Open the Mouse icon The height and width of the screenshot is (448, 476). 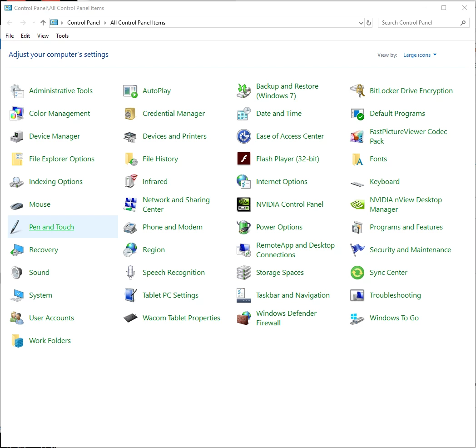(17, 206)
